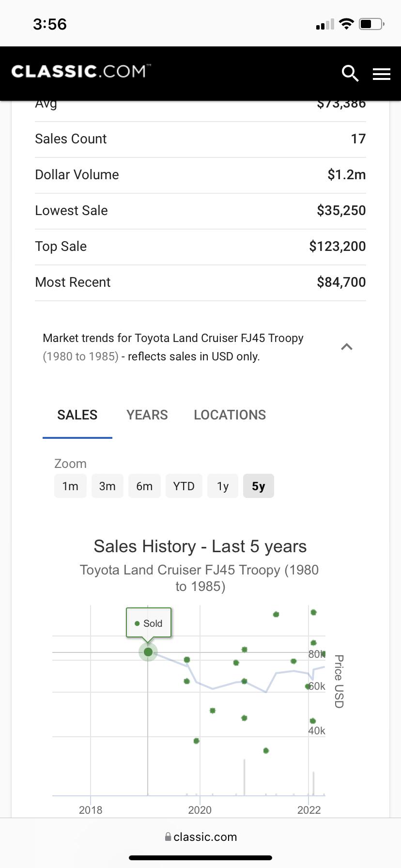
Task: Tap the cellular signal bars icon
Action: [325, 24]
